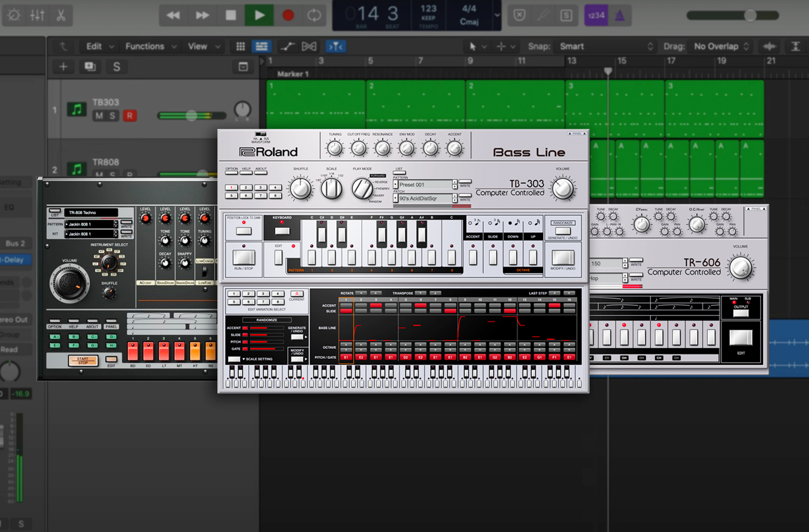
Task: Open the grid cell view icon in piano roll
Action: point(240,46)
